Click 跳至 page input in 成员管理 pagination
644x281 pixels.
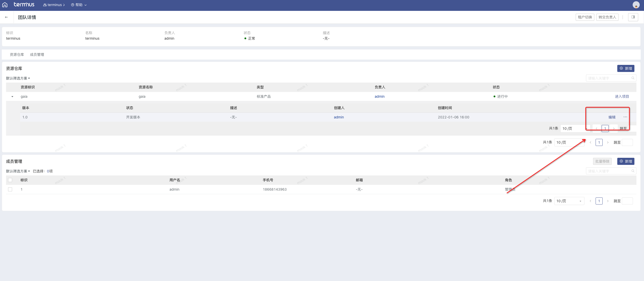coord(627,201)
